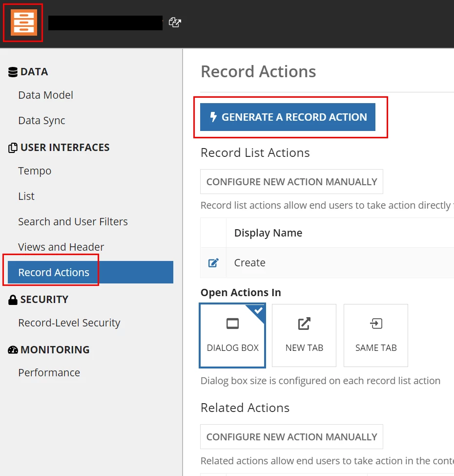Open List configuration page

click(26, 196)
